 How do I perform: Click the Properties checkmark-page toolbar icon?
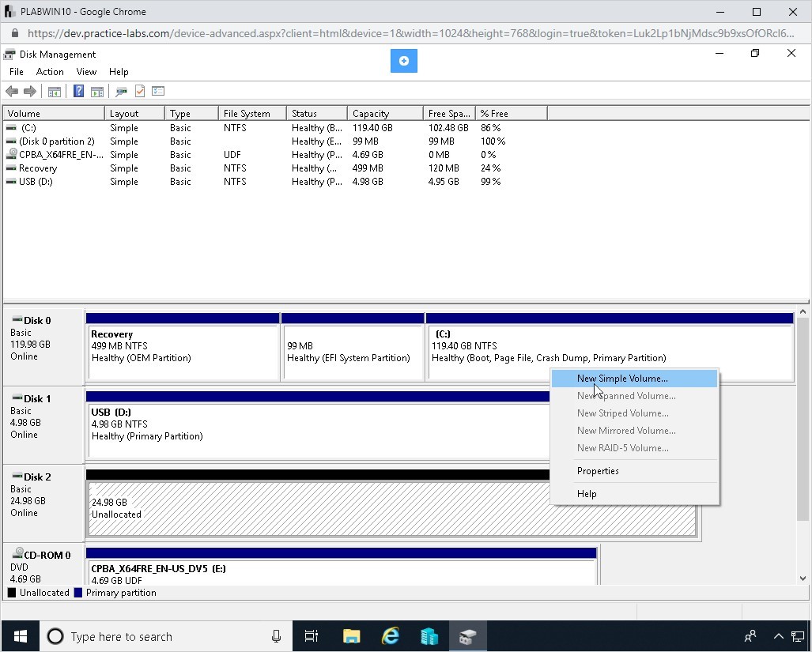coord(140,92)
